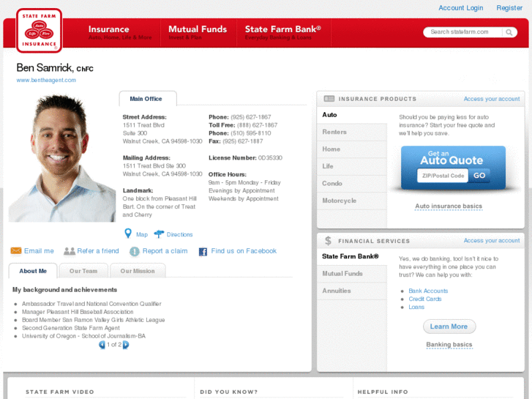
Task: Select the Condo insurance product tab
Action: (x=352, y=183)
